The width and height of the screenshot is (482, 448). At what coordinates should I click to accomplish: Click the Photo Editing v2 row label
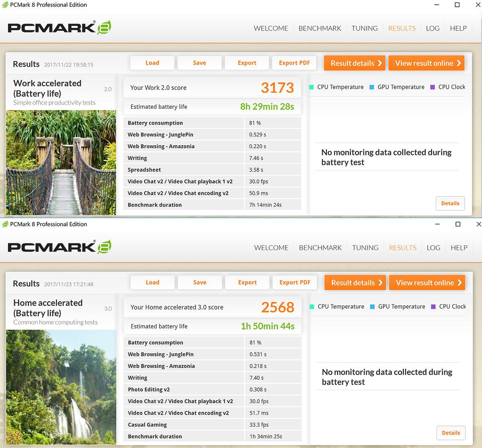coord(149,389)
